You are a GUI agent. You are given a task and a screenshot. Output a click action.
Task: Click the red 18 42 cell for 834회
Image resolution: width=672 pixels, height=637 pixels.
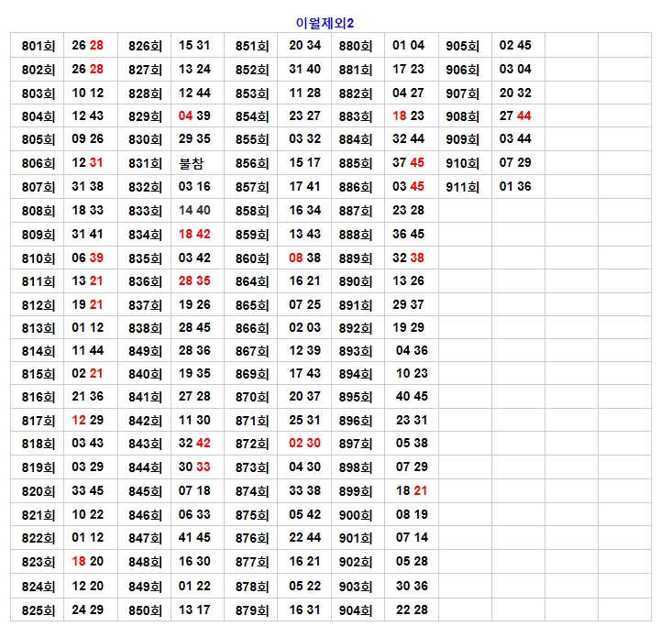click(x=194, y=235)
